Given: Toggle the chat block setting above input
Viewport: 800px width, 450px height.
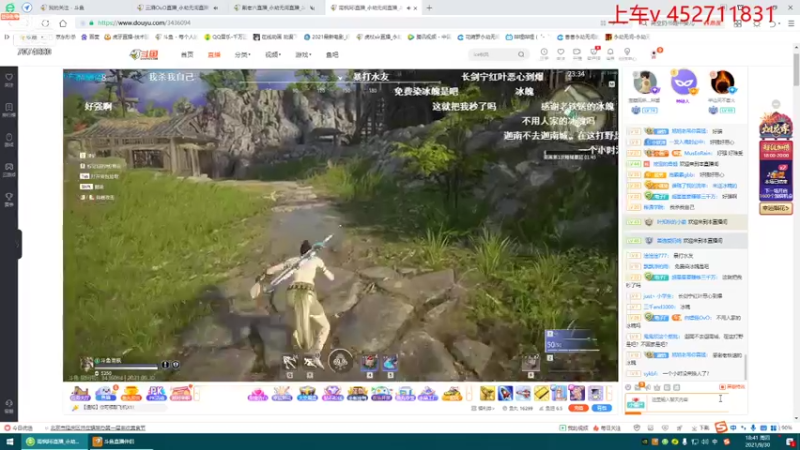Looking at the screenshot, I should pyautogui.click(x=732, y=387).
